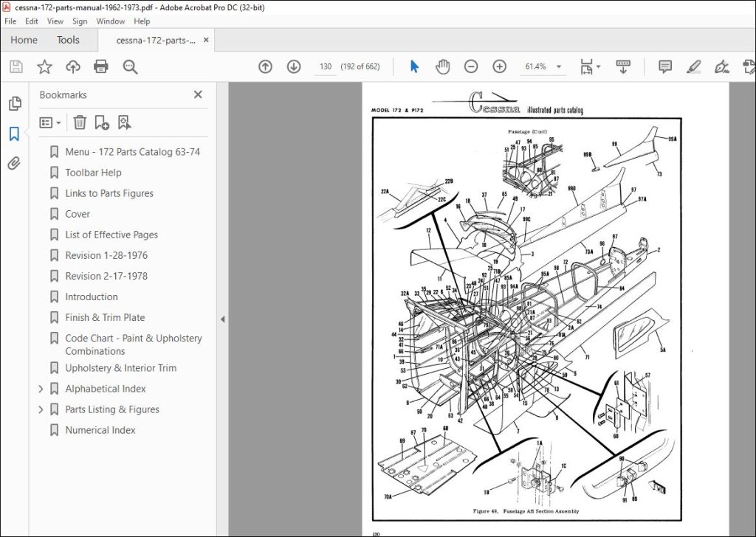Delete selected bookmark with trash icon
The height and width of the screenshot is (537, 756).
80,122
